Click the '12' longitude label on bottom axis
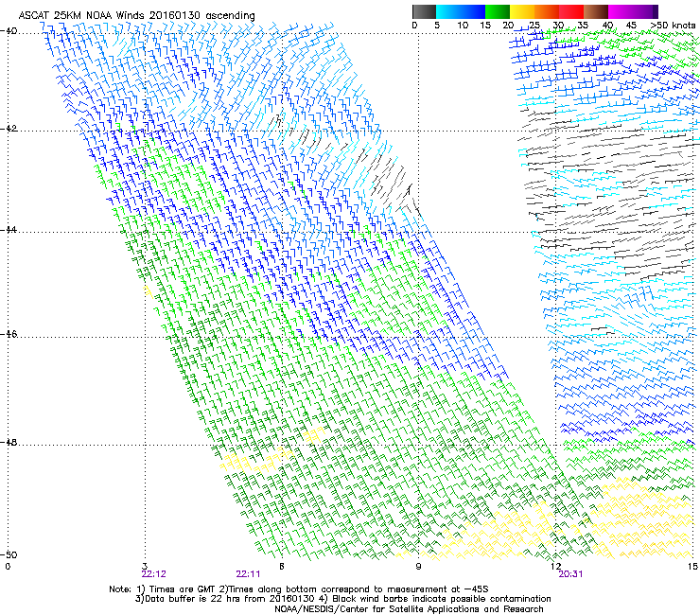The width and height of the screenshot is (700, 615). (x=556, y=567)
